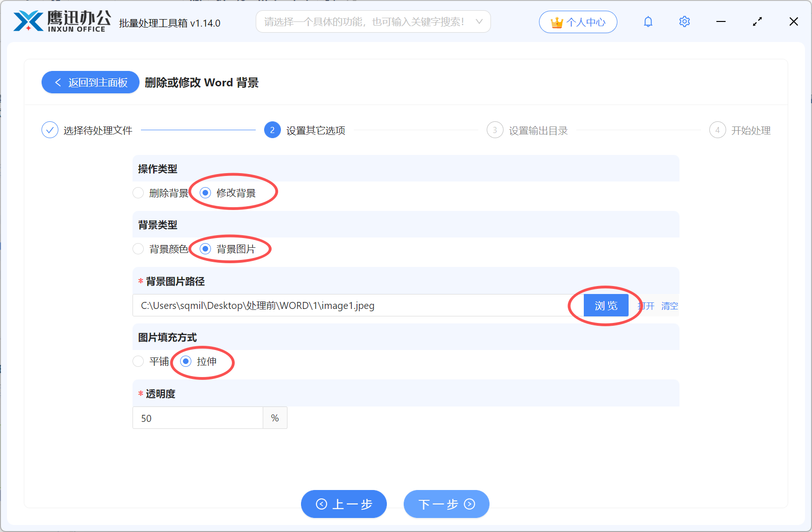This screenshot has height=532, width=812.
Task: Expand the feature selection combo box
Action: coord(373,21)
